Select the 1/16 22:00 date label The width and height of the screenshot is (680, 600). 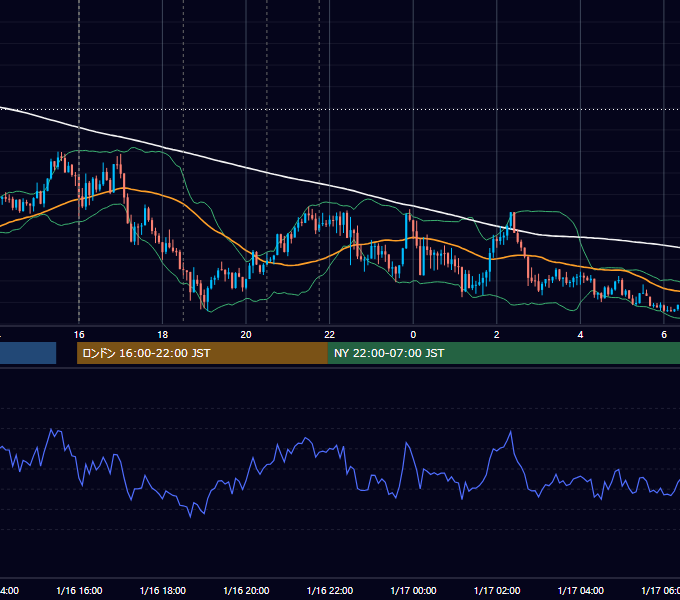coord(330,591)
